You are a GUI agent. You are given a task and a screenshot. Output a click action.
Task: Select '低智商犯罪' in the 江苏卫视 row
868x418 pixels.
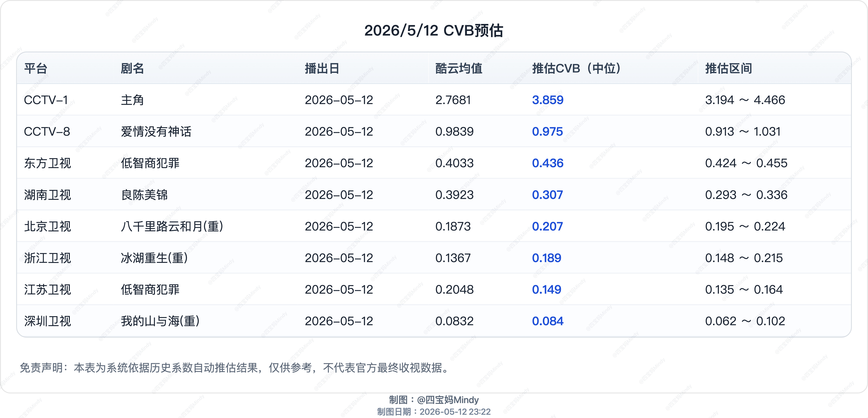150,290
